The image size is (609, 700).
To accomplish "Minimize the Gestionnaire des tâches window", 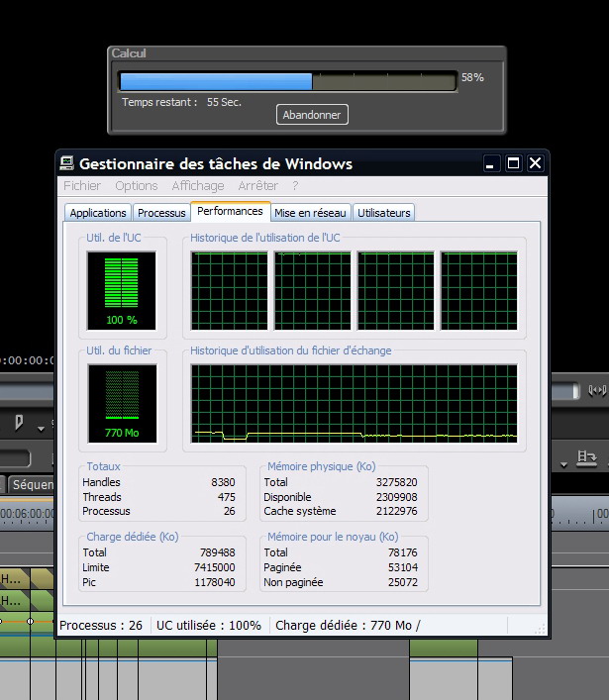I will pos(490,163).
